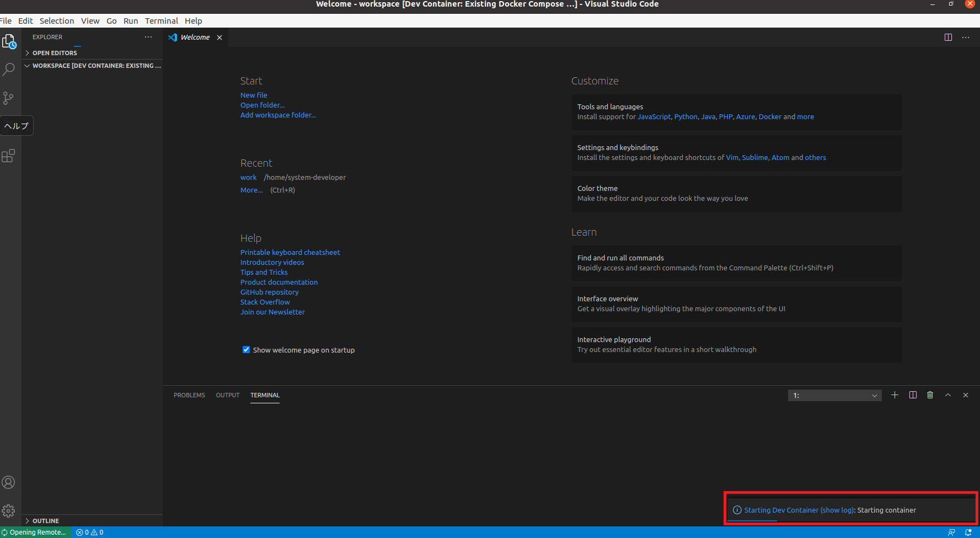Open the Terminal menu

click(162, 21)
